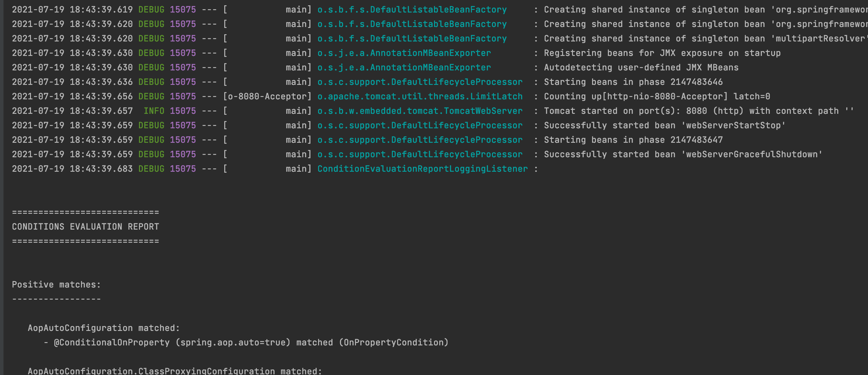
Task: Click the [o-8080-Acceptor] thread name
Action: (267, 96)
